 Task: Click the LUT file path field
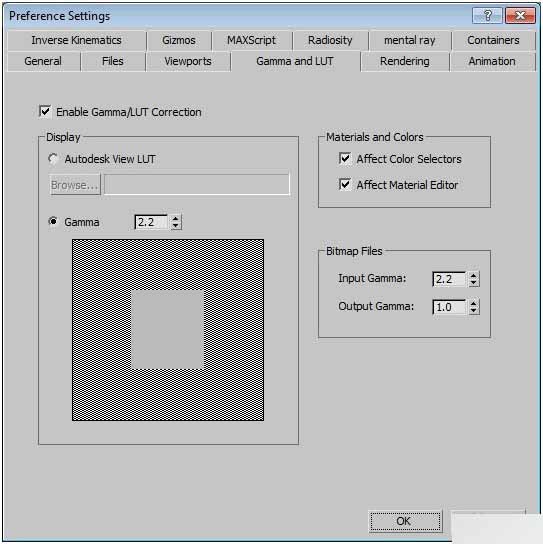(x=197, y=184)
